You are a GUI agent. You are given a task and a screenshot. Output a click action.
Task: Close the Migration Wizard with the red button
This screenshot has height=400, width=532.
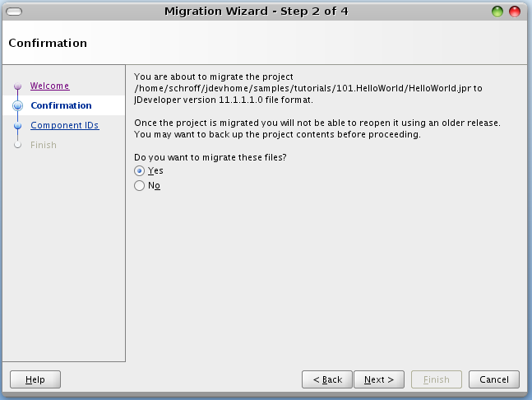coord(515,12)
